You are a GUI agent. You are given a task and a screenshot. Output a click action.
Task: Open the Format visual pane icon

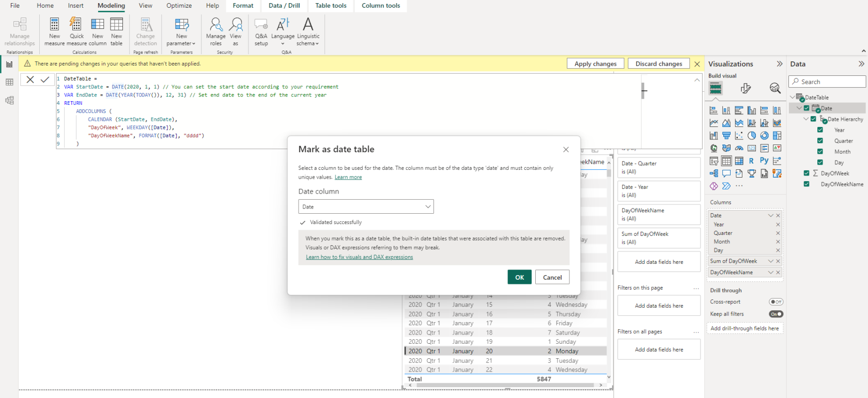745,88
